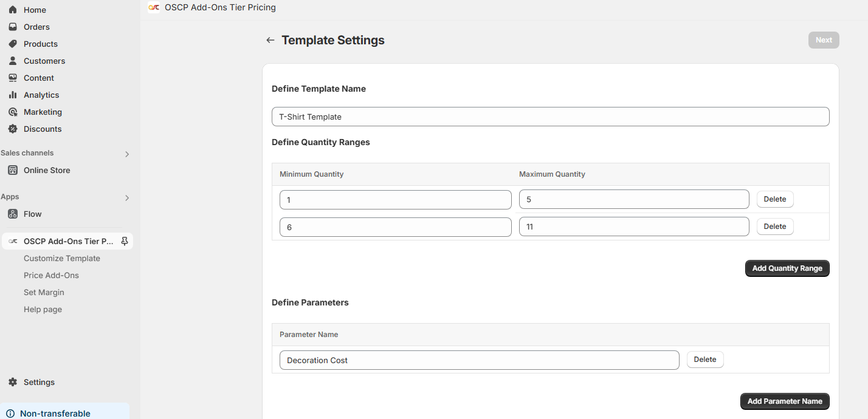Open Marketing via its target icon
Viewport: 868px width, 419px height.
coord(13,112)
